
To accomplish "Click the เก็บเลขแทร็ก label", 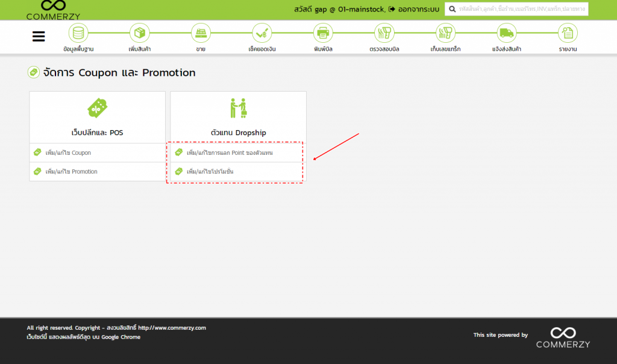I will click(445, 49).
